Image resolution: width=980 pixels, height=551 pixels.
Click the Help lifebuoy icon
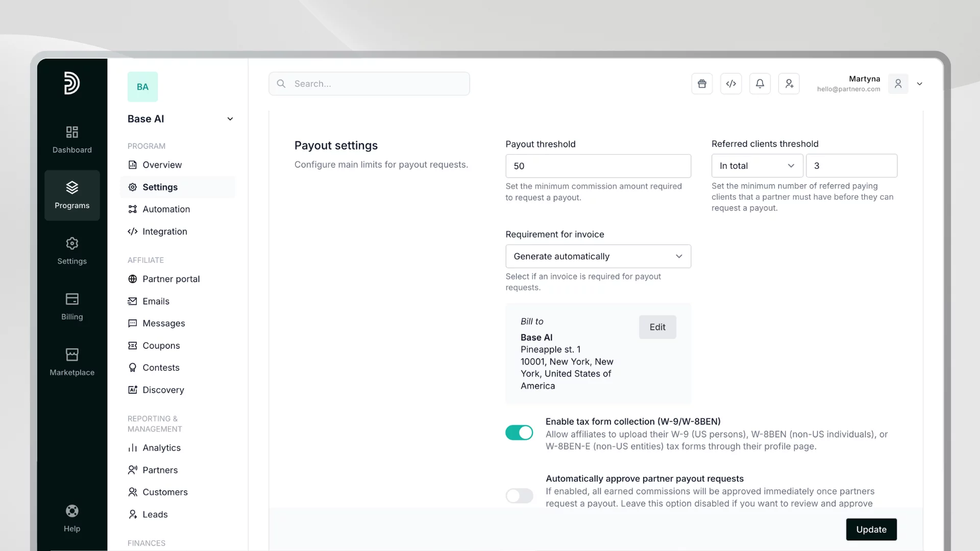(x=72, y=512)
